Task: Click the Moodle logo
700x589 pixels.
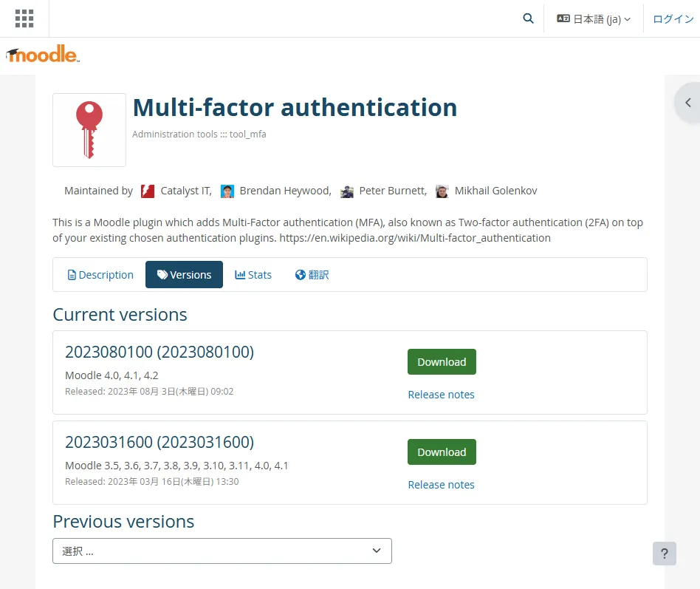Action: [42, 54]
